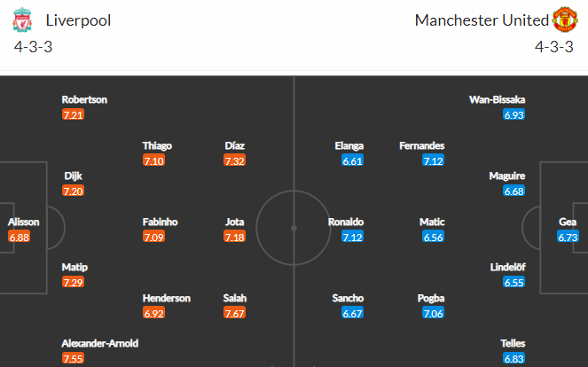Viewport: 588px width, 367px height.
Task: Select Elanga in United's attack
Action: pyautogui.click(x=349, y=146)
